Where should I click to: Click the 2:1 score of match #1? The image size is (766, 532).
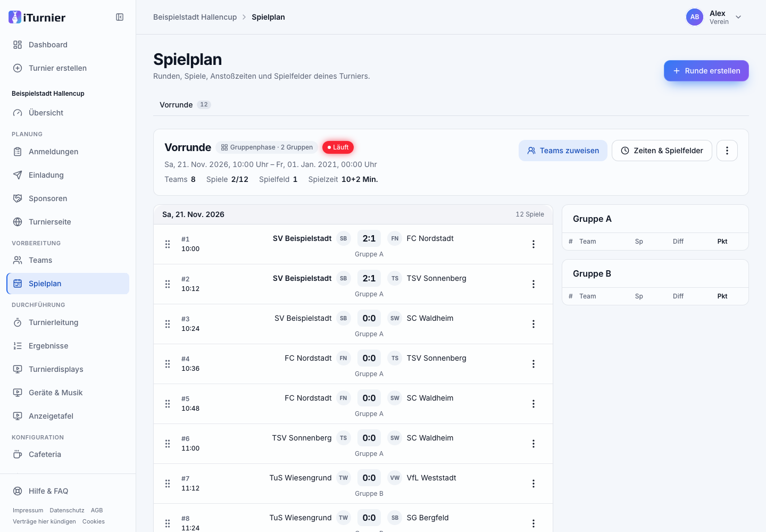click(369, 238)
